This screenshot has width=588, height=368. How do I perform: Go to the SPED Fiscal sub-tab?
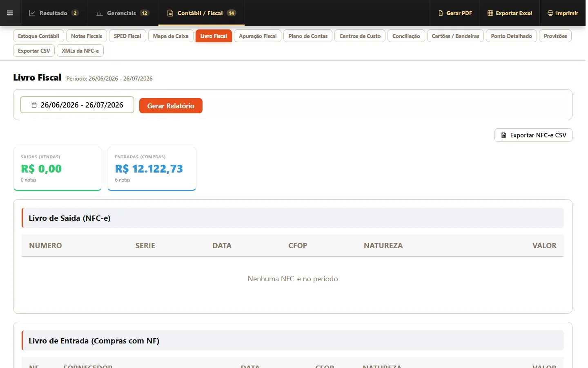point(127,36)
